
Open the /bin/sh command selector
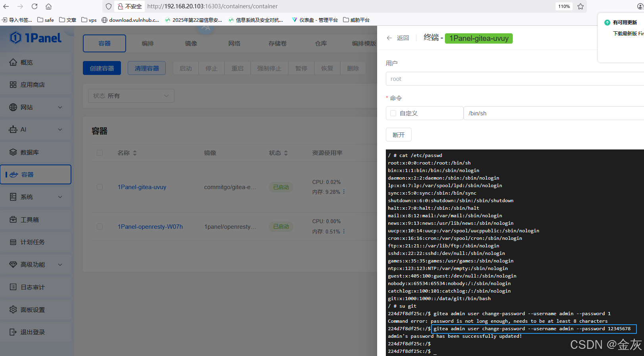point(554,113)
